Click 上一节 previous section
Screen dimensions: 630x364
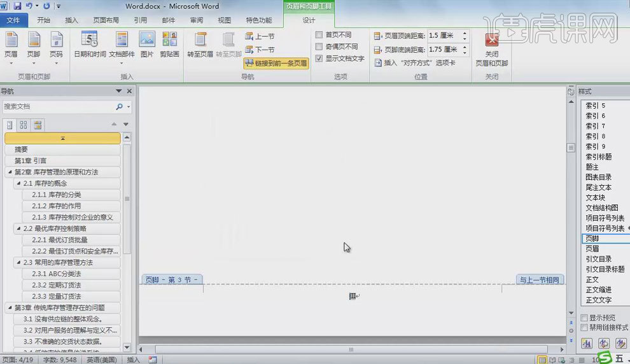pos(260,36)
